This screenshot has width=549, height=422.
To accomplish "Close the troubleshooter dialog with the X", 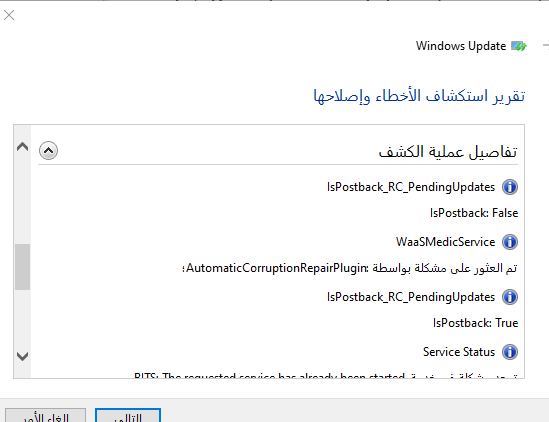I will pyautogui.click(x=9, y=15).
